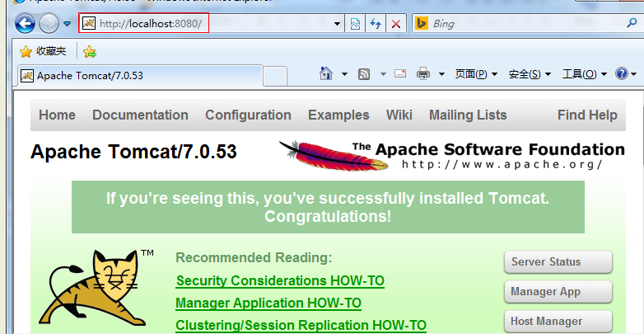644x334 pixels.
Task: Click the localhost:8080 address bar
Action: 211,23
